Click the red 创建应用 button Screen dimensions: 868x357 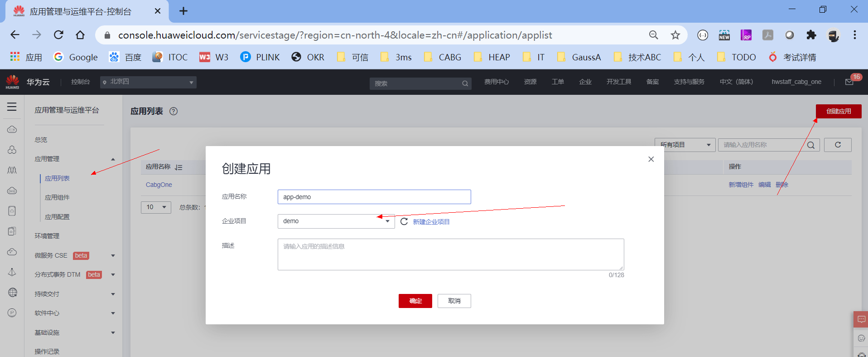pyautogui.click(x=839, y=111)
